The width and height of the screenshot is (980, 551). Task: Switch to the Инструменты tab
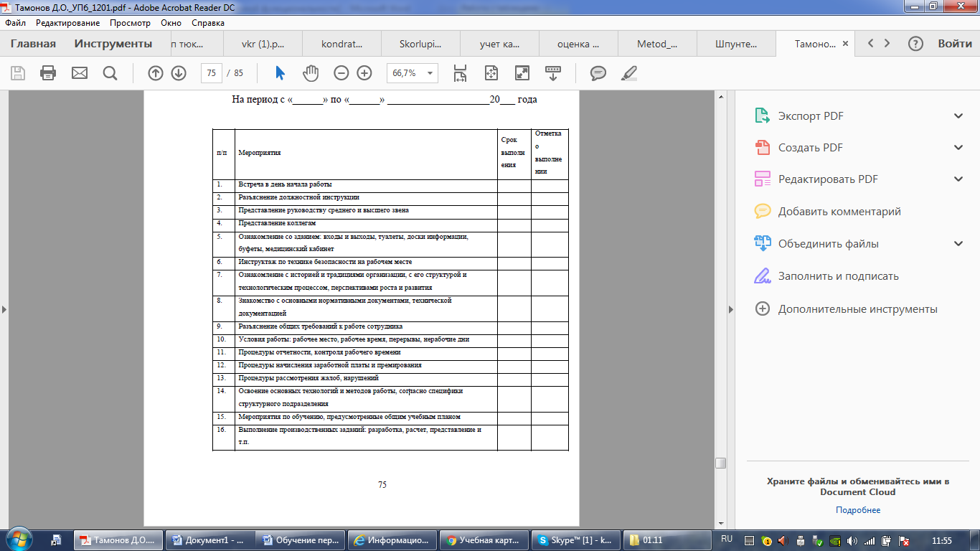[x=113, y=44]
